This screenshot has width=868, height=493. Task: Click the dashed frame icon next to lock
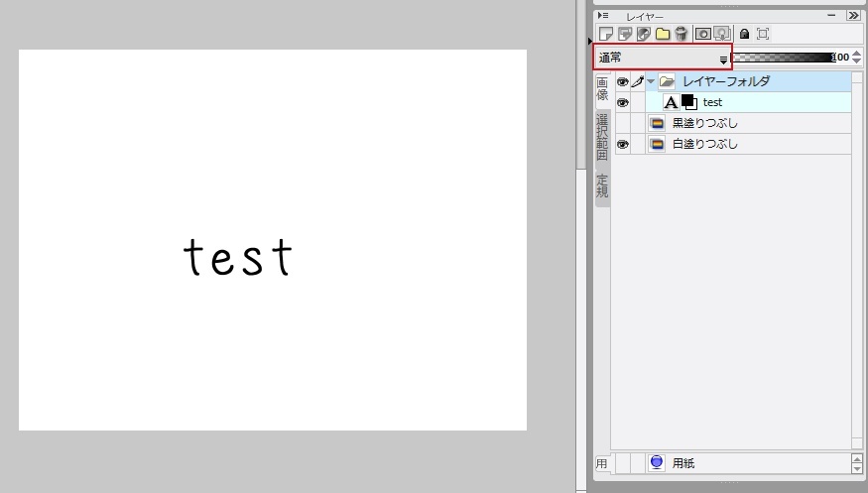763,34
